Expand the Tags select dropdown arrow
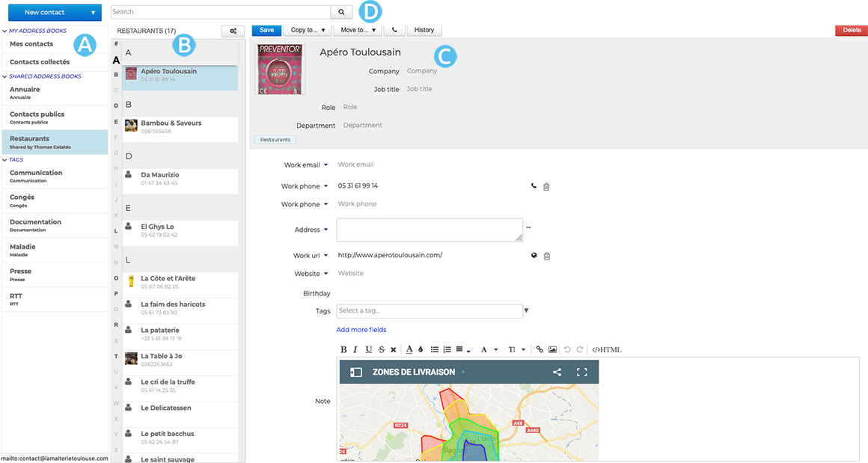This screenshot has width=868, height=463. pos(526,311)
